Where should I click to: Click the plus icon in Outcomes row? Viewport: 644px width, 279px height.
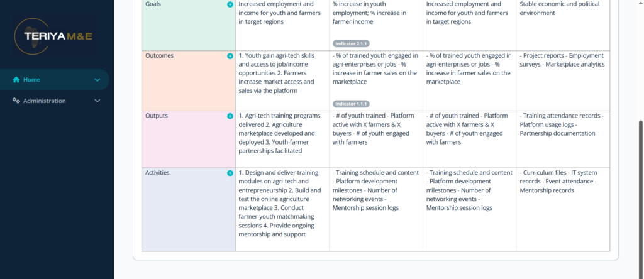click(x=230, y=56)
